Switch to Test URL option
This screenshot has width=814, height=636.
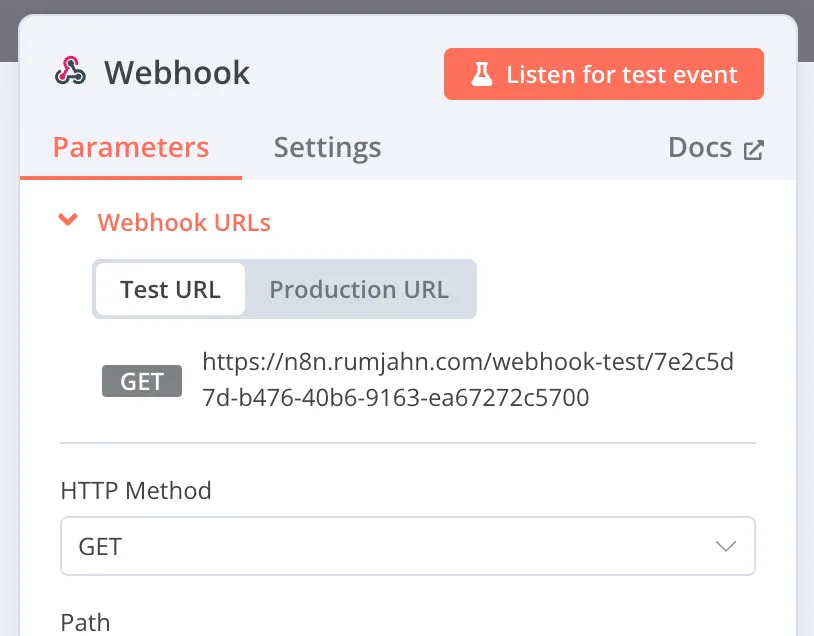coord(170,290)
